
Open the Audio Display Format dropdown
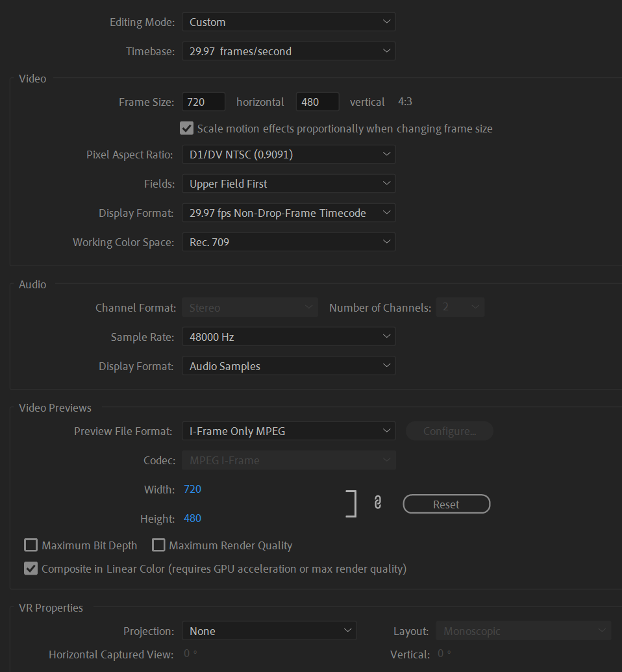288,366
